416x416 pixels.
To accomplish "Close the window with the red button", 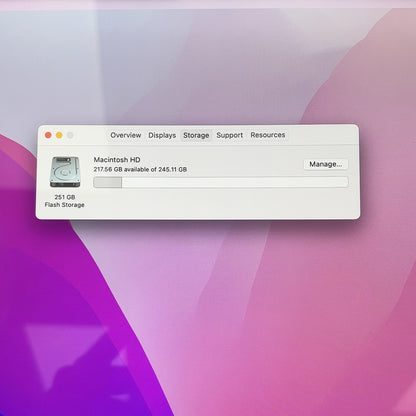I will 48,135.
